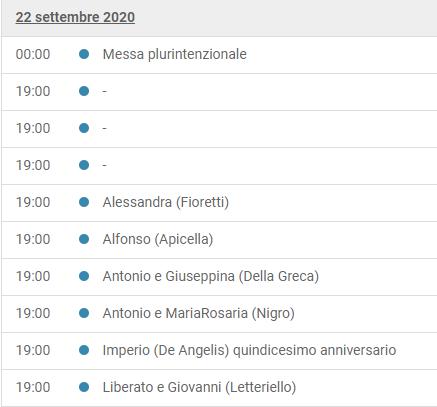Open Antonio e MariaRosaria (Nigro) event
437x407 pixels.
tap(199, 313)
